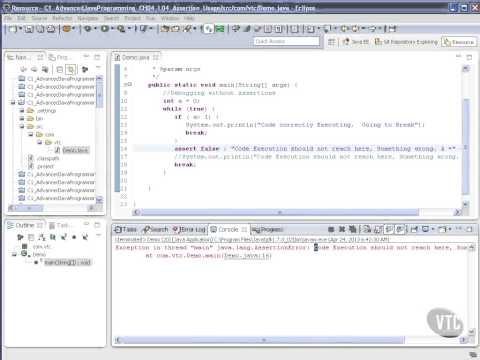The image size is (480, 360).
Task: Switch to the Git Repository Exploring perspective
Action: point(406,42)
